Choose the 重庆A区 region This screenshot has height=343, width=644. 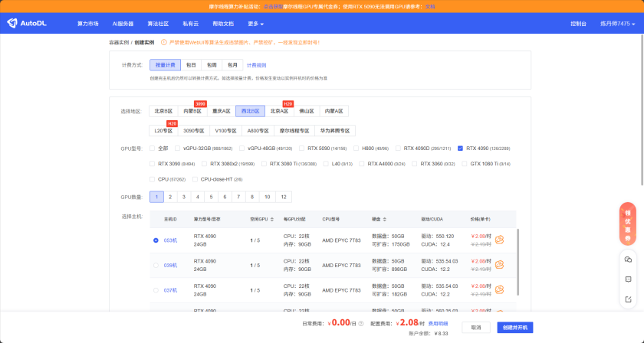pyautogui.click(x=222, y=111)
